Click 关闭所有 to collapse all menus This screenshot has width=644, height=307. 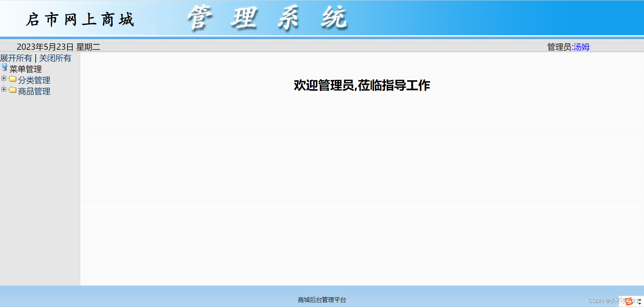[x=55, y=58]
